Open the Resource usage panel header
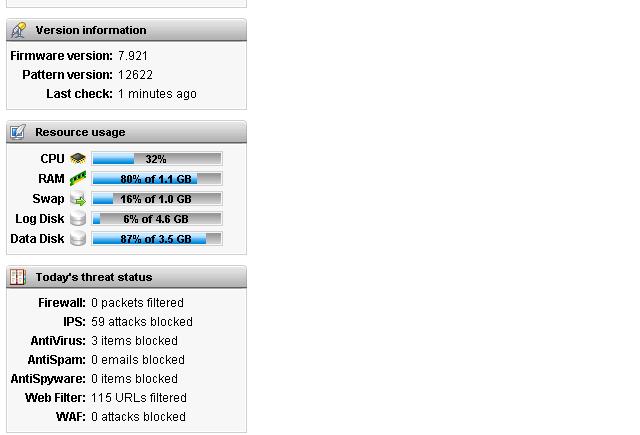 coord(127,132)
